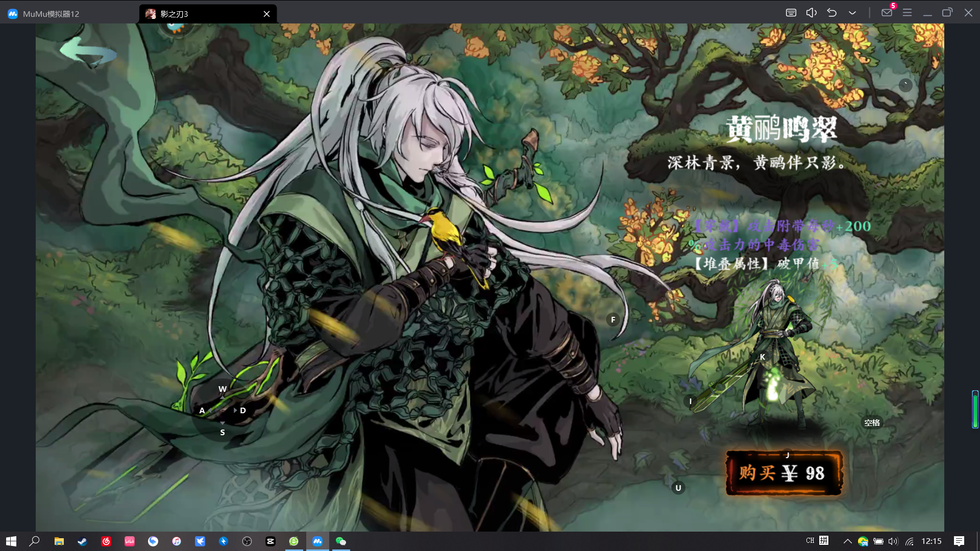Toggle the 拼 input method mode

(x=824, y=541)
